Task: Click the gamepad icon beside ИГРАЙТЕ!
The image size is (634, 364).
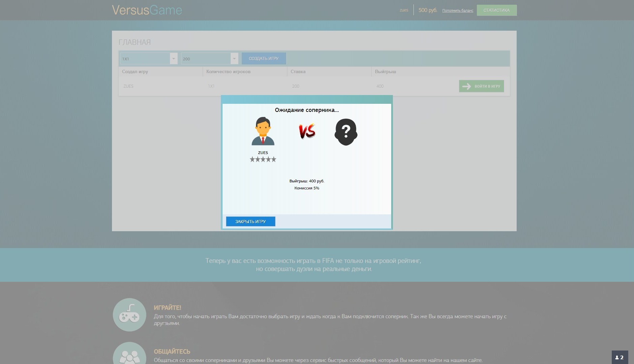Action: 129,315
